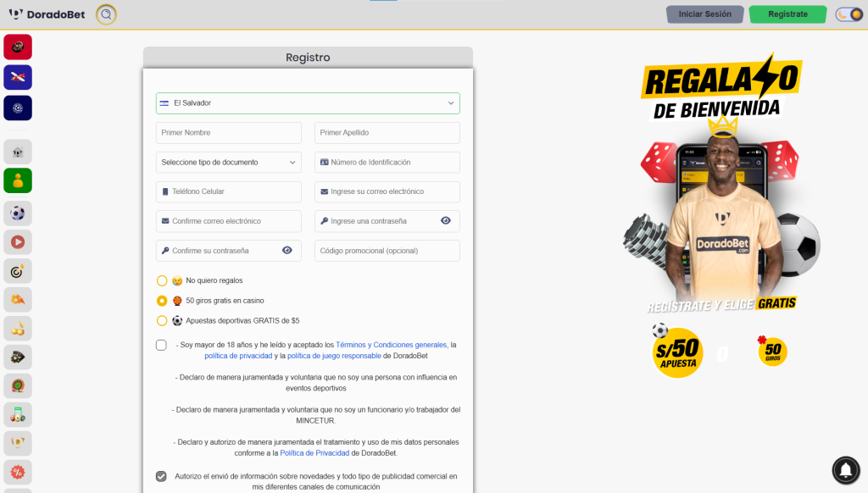Image resolution: width=868 pixels, height=493 pixels.
Task: Focus Ingrese su correo electrónico field
Action: (x=387, y=191)
